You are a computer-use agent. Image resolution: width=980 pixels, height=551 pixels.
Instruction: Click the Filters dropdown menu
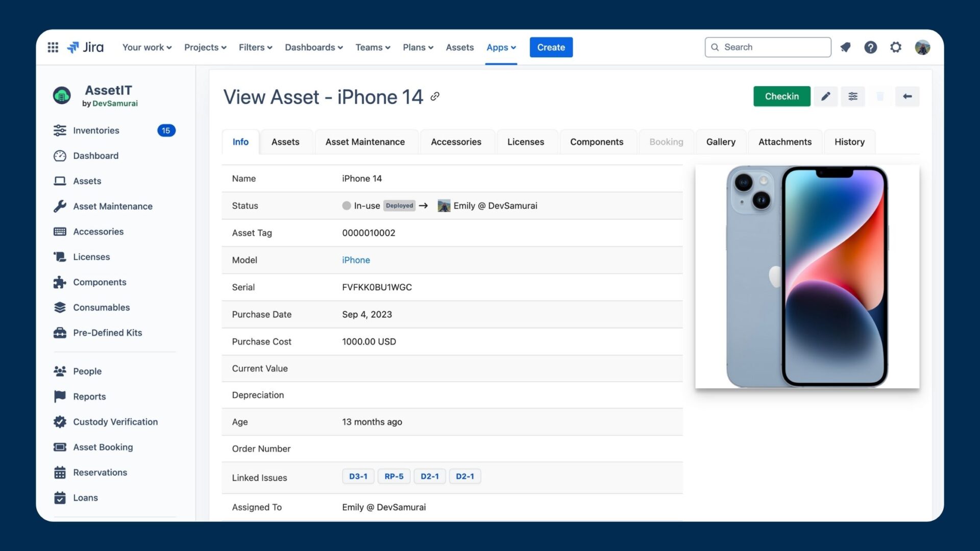click(x=254, y=47)
